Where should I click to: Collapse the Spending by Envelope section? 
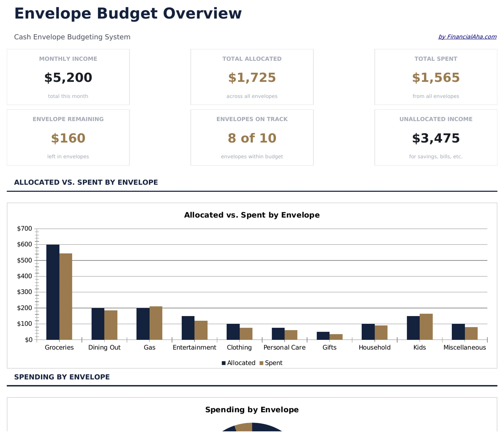[62, 377]
